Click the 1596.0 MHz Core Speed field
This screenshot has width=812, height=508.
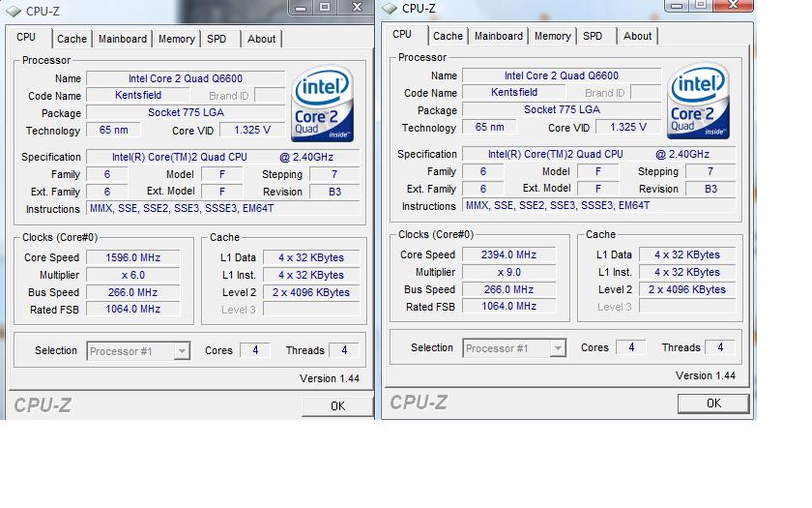(x=132, y=257)
